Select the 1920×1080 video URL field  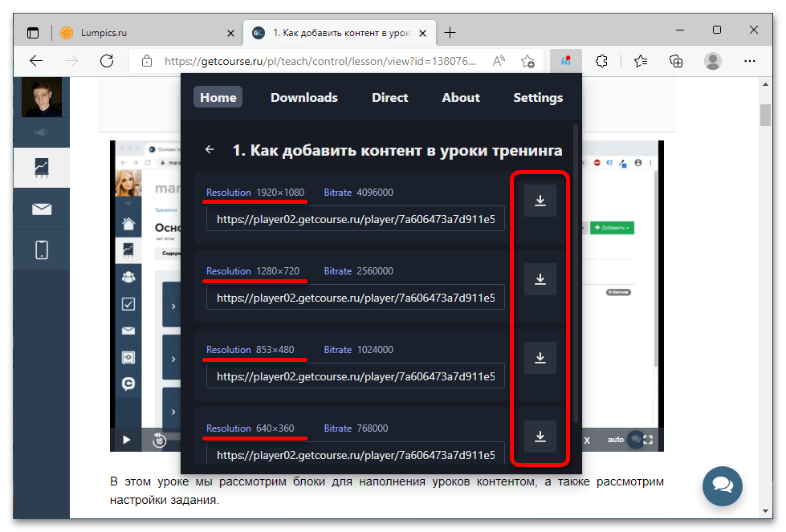tap(356, 219)
